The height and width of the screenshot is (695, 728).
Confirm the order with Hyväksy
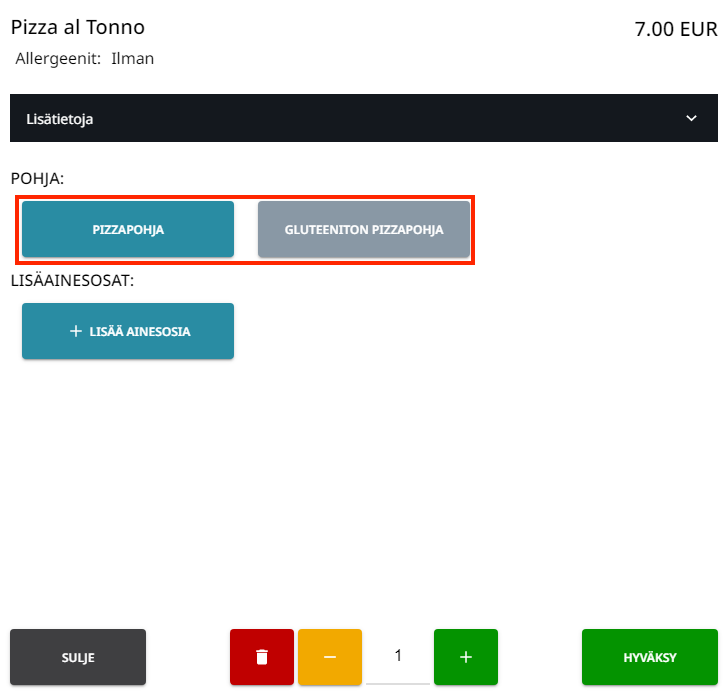(x=650, y=657)
